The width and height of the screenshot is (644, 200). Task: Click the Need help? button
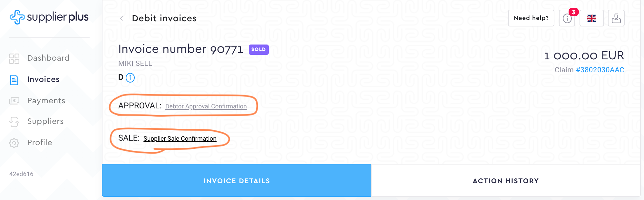click(531, 18)
